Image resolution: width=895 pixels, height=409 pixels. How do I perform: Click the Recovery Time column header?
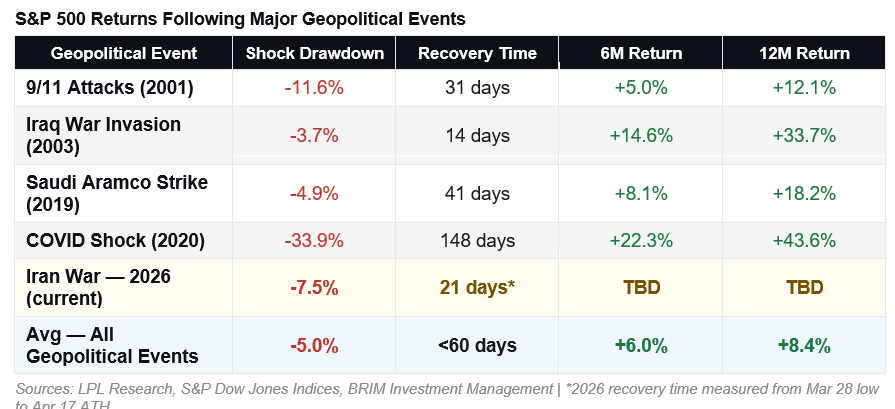[477, 53]
